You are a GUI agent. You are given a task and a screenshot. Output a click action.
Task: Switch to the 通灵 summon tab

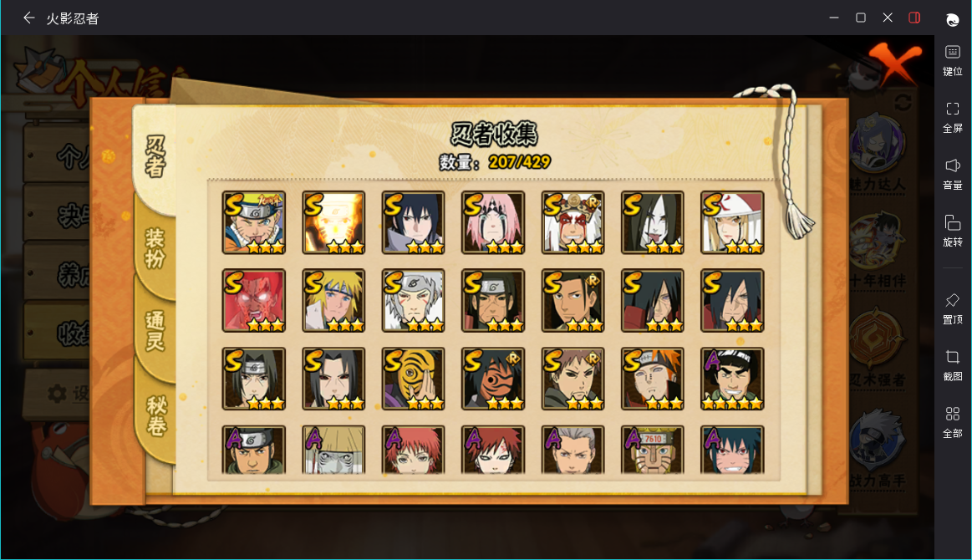(155, 331)
